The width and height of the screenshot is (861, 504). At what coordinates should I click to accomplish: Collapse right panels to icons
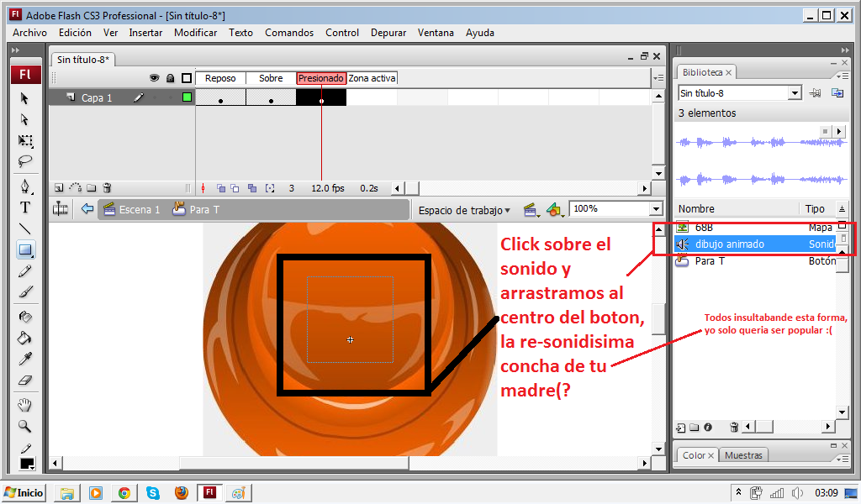point(844,50)
